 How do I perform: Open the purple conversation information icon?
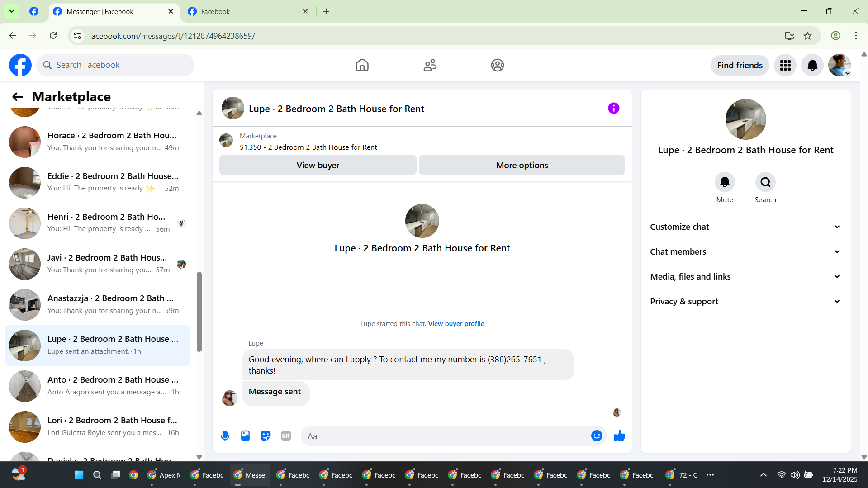(x=613, y=108)
